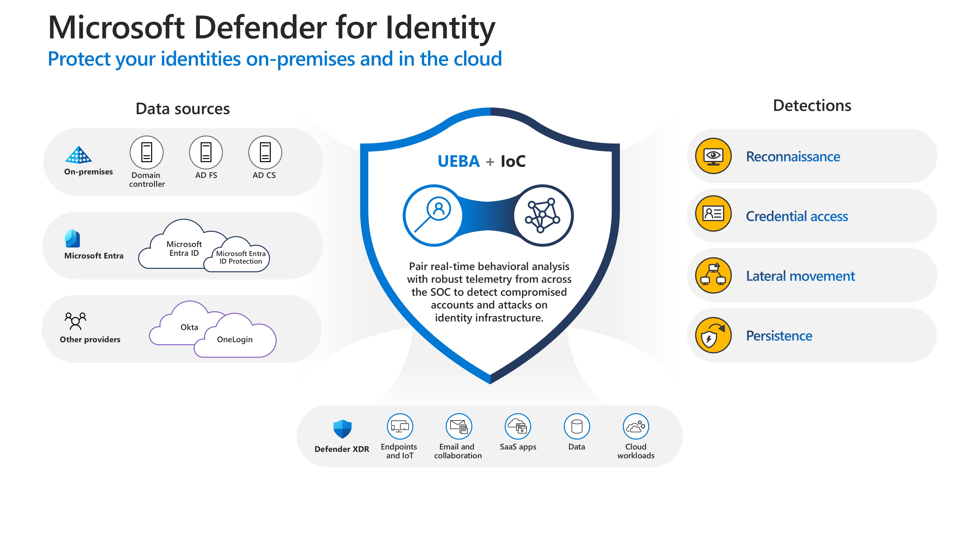Select the Microsoft Entra logo icon
Image resolution: width=980 pixels, height=551 pixels.
pos(72,239)
